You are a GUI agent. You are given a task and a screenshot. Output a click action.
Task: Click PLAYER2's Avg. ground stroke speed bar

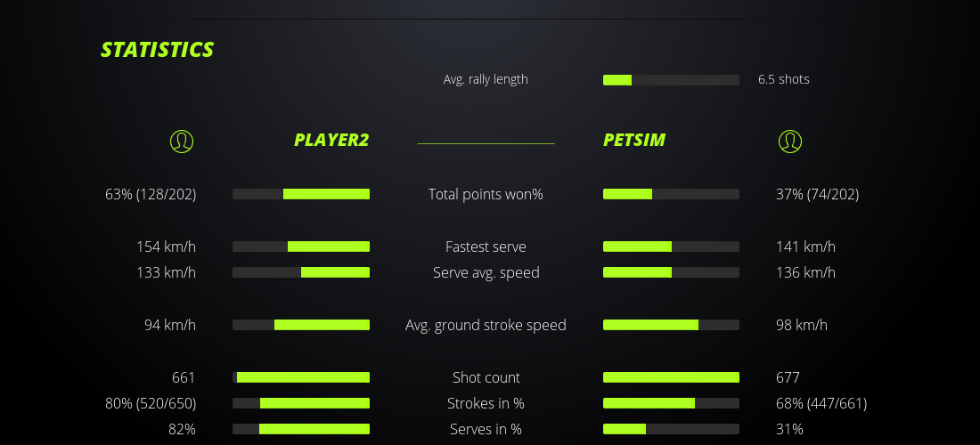click(x=301, y=325)
